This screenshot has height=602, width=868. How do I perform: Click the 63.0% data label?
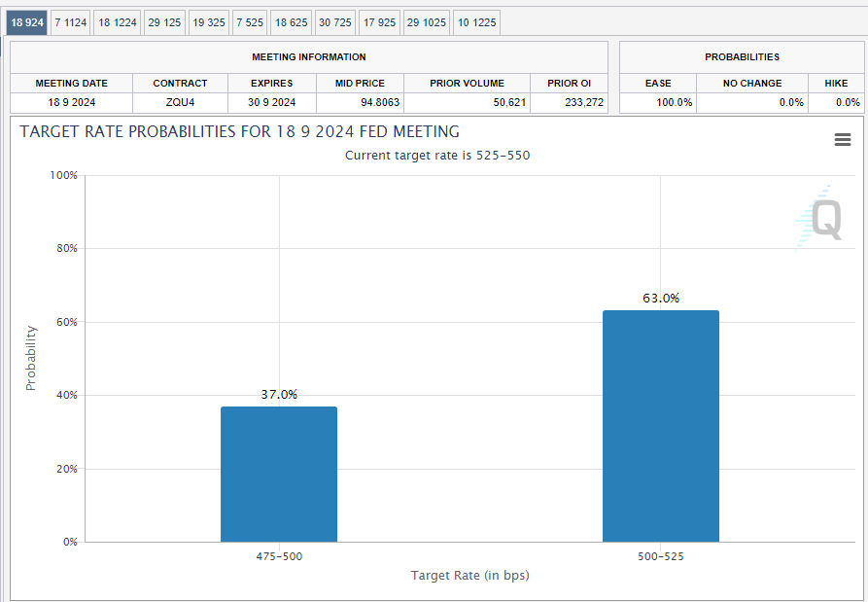[x=661, y=299]
